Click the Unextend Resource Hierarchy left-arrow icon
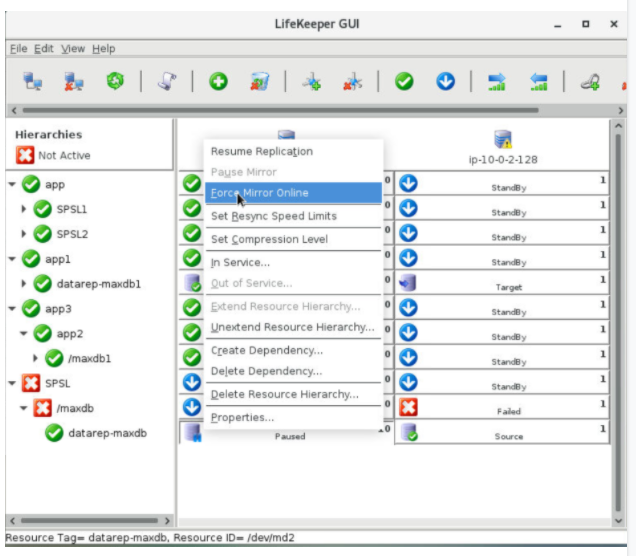636x556 pixels. click(x=539, y=82)
